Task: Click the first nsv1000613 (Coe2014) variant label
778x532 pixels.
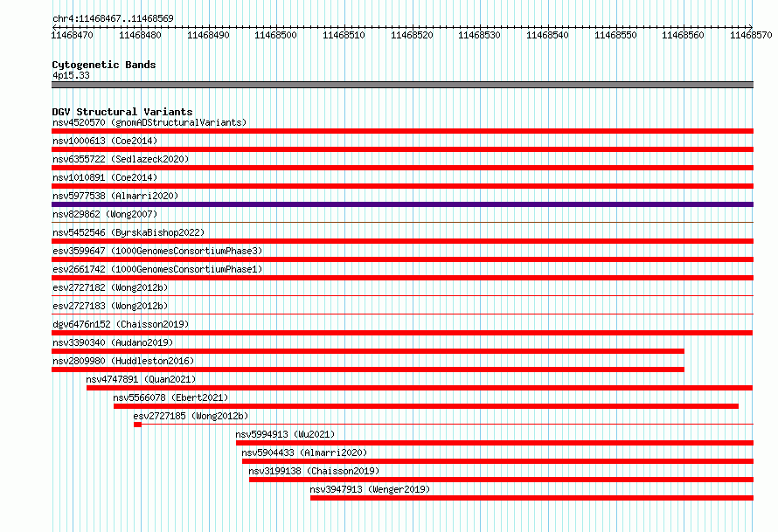Action: pos(105,141)
